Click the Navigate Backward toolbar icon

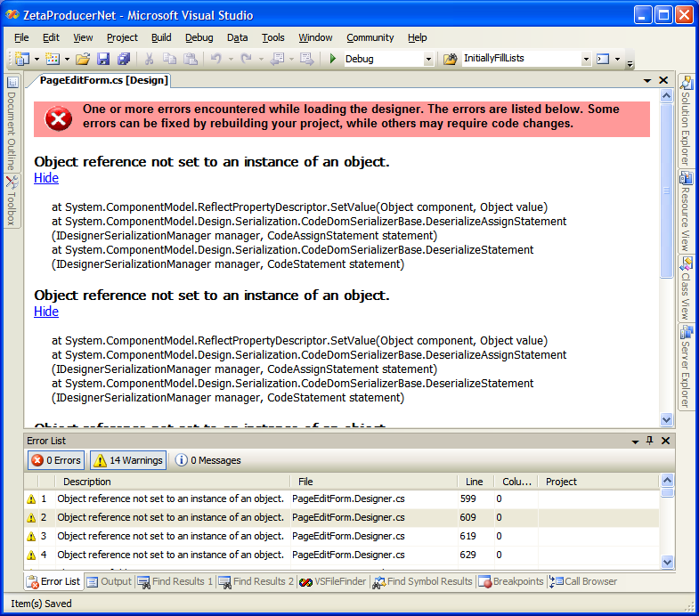(277, 59)
